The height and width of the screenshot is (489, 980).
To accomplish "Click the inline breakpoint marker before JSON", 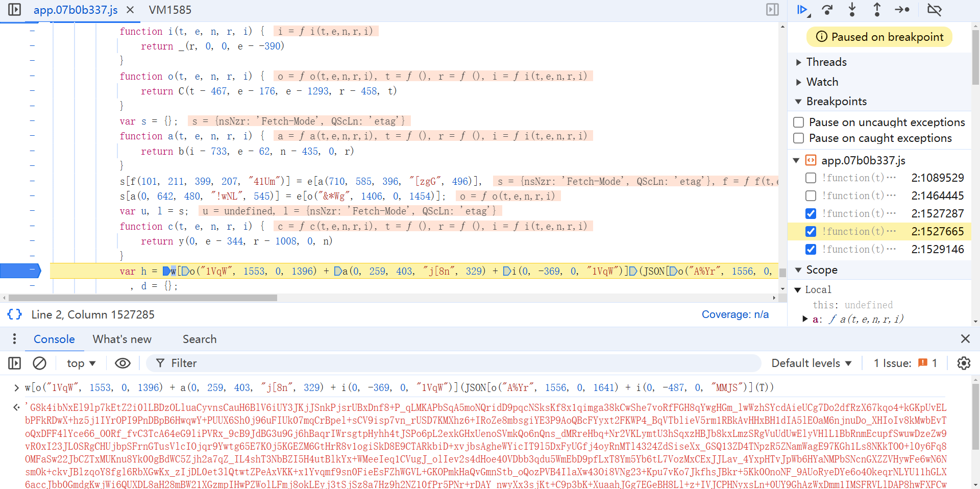I will click(x=633, y=271).
